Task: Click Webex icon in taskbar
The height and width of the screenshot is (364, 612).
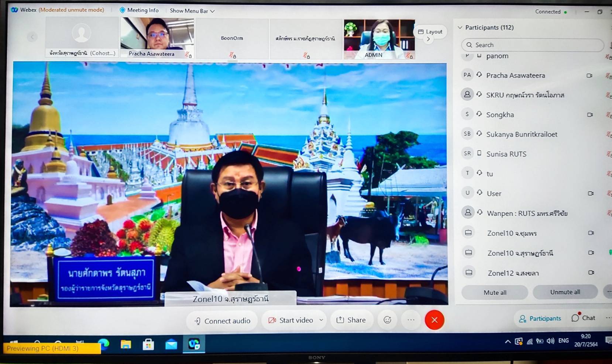Action: [x=194, y=344]
